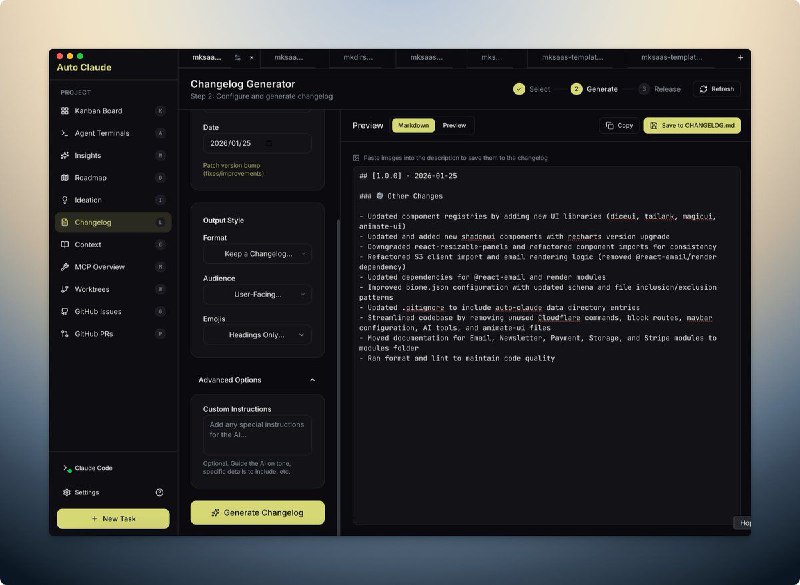Open Agent Terminals in the sidebar
Viewport: 800px width, 585px height.
coord(101,133)
